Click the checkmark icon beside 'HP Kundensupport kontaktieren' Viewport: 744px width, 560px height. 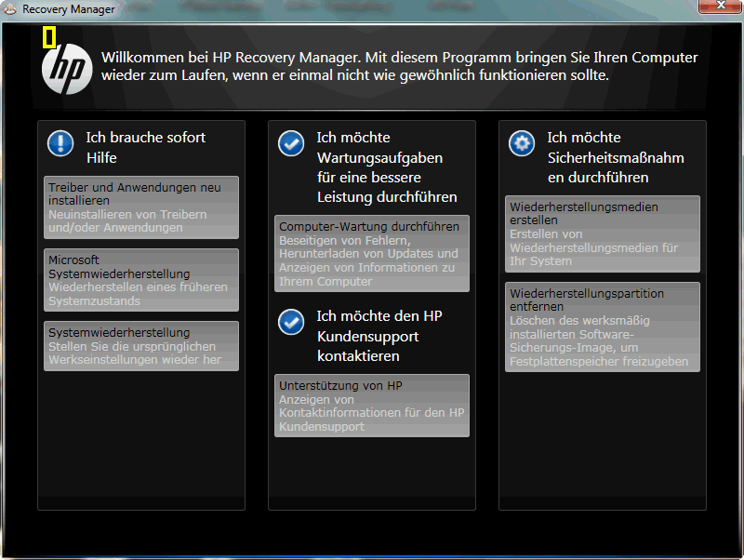pyautogui.click(x=291, y=322)
